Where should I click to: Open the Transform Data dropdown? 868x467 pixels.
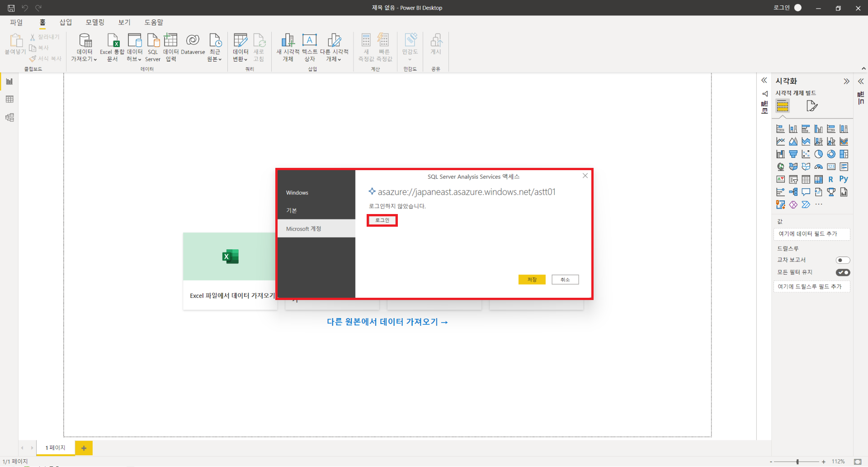246,59
